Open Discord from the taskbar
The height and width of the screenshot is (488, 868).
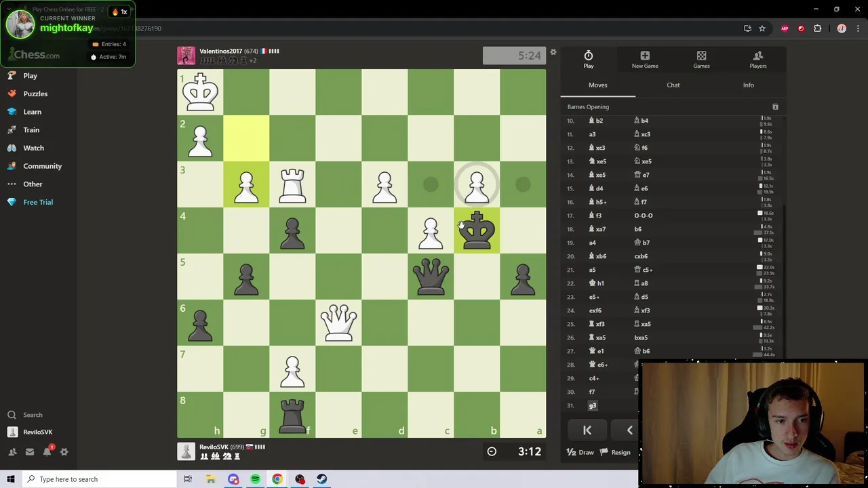point(233,479)
